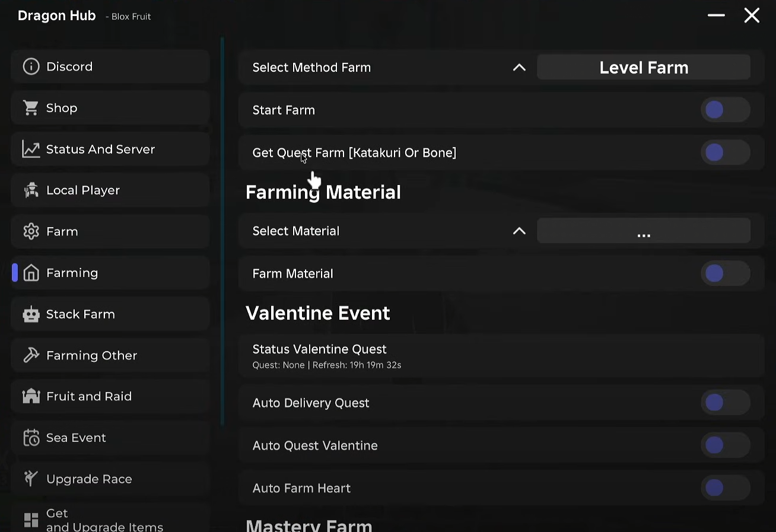Screen dimensions: 776x532
Task: Minimize the Dragon Hub window
Action: (x=716, y=15)
